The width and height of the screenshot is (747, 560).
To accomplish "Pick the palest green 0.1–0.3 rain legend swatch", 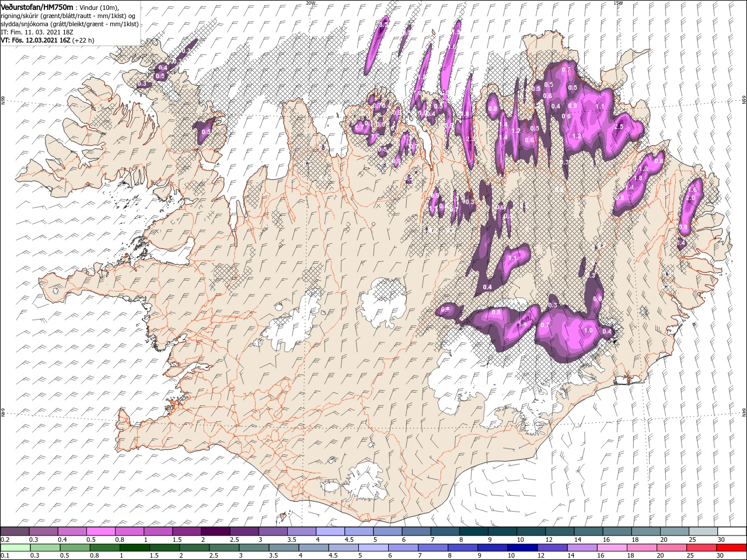I will [15, 548].
